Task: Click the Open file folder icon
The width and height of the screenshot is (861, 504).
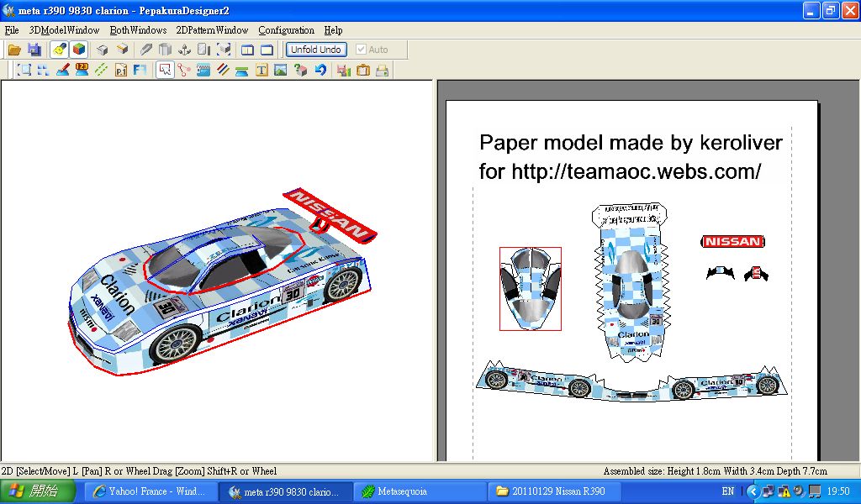Action: [x=14, y=50]
